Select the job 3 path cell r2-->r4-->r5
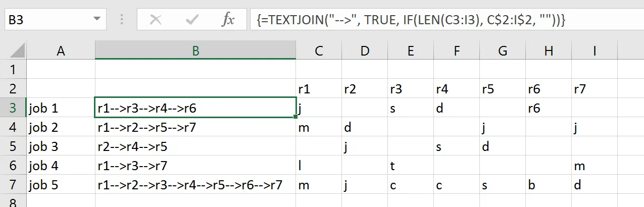The width and height of the screenshot is (644, 207). pyautogui.click(x=195, y=146)
